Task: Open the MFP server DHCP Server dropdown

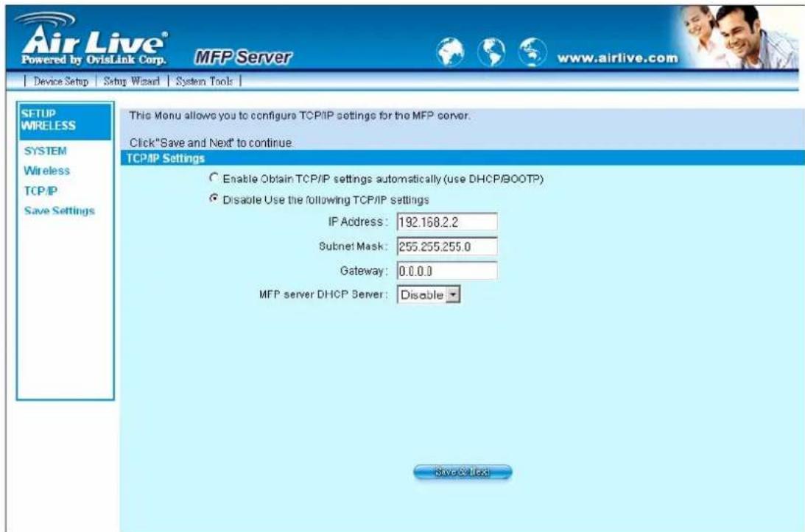Action: pyautogui.click(x=429, y=295)
